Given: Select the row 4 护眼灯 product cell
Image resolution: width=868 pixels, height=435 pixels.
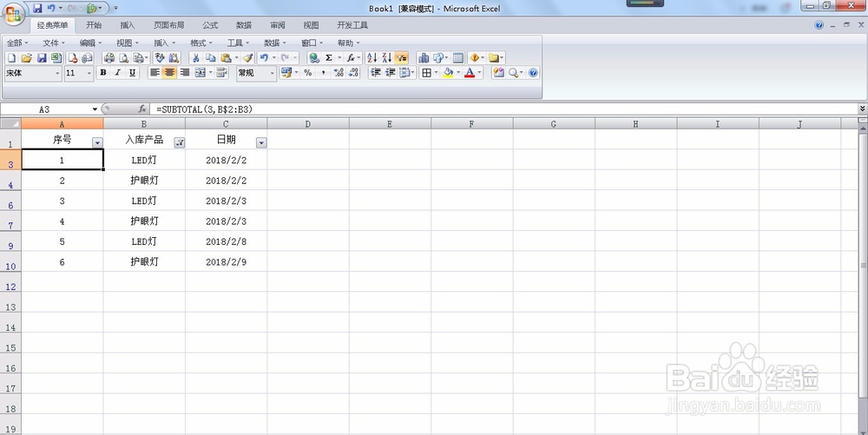Looking at the screenshot, I should click(144, 181).
